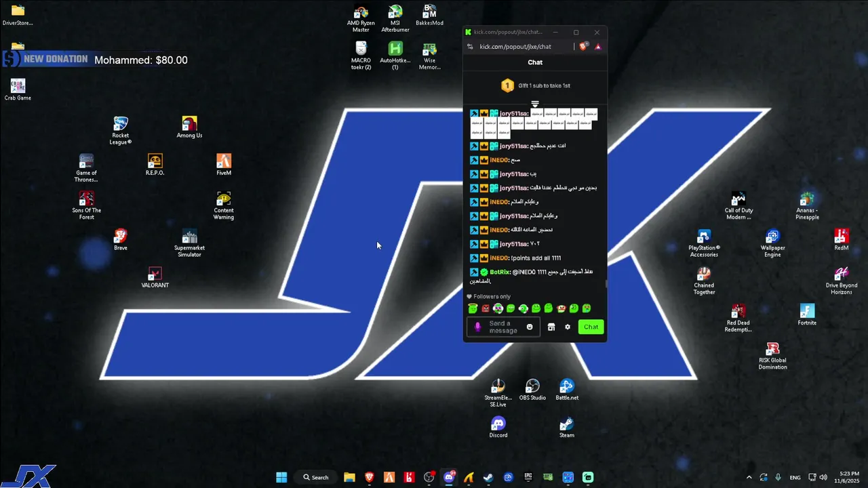Image resolution: width=868 pixels, height=488 pixels.
Task: Open the Among Us desktop icon
Action: (x=189, y=127)
